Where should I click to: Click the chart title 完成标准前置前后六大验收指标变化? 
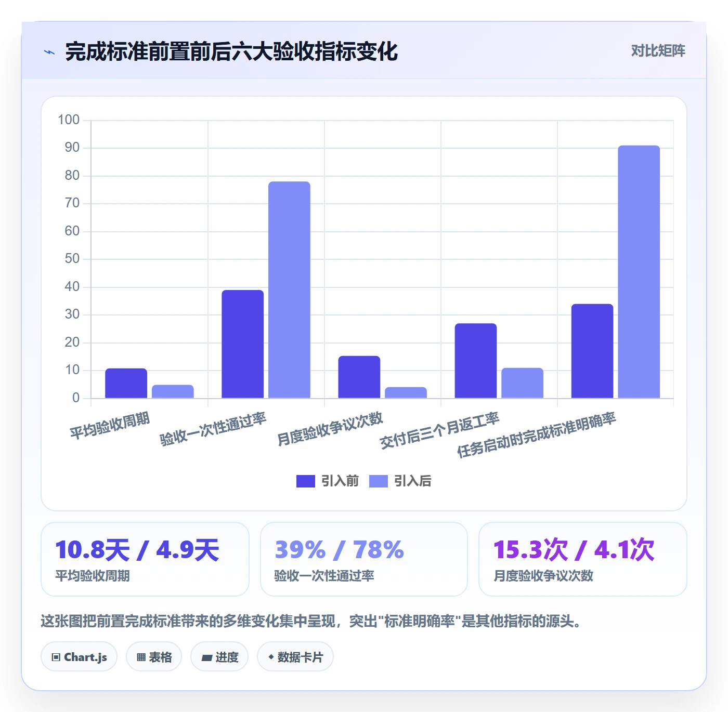pyautogui.click(x=231, y=52)
